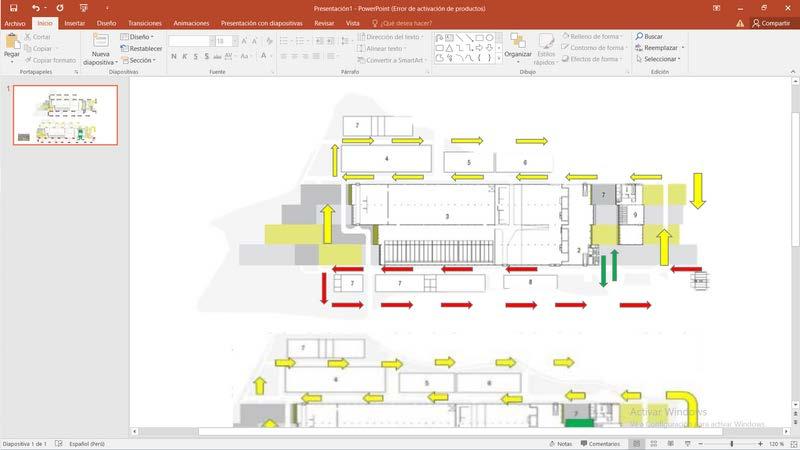The image size is (800, 450).
Task: Open the Archivo menu
Action: [x=15, y=23]
